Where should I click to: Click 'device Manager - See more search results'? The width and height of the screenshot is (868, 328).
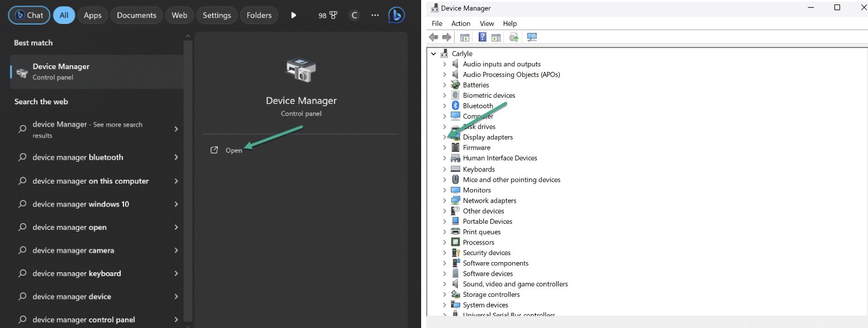coord(97,129)
